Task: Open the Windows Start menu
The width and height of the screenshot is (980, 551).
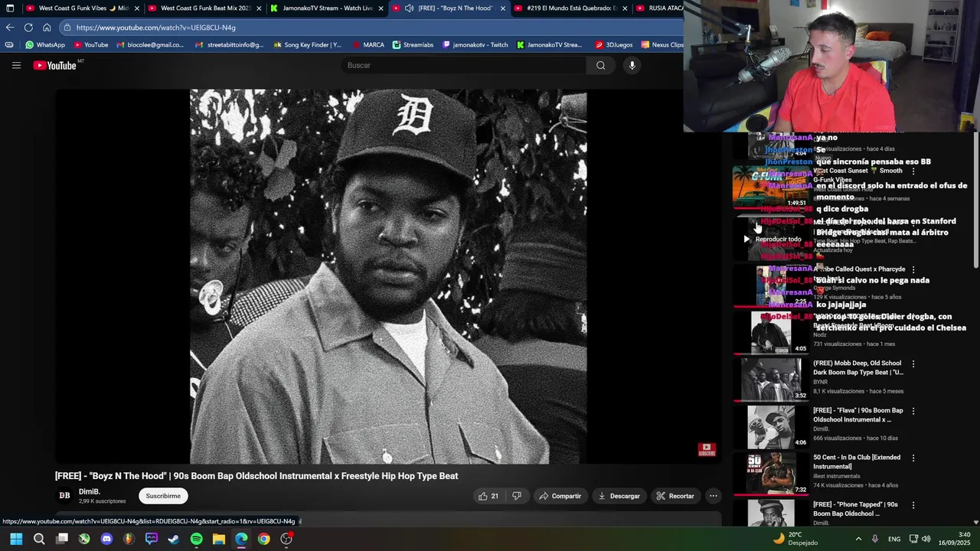Action: (16, 539)
